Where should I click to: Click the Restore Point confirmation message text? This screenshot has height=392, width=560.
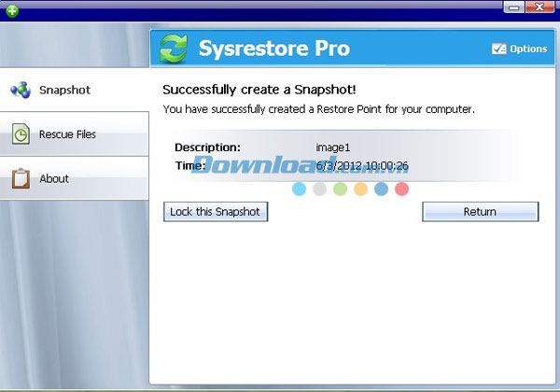pos(318,109)
